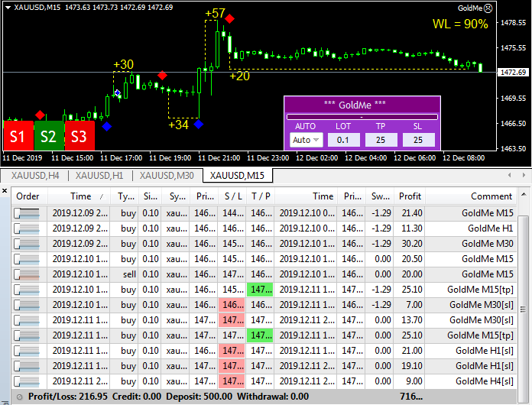Click order icon in GoldMe M30 30.20 row
Image resolution: width=532 pixels, height=405 pixels.
[x=27, y=244]
